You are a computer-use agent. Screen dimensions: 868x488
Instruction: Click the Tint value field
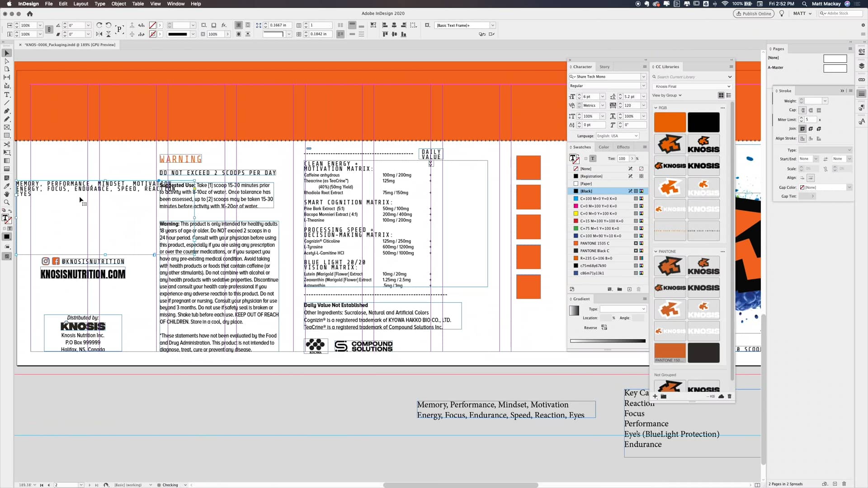(x=623, y=159)
